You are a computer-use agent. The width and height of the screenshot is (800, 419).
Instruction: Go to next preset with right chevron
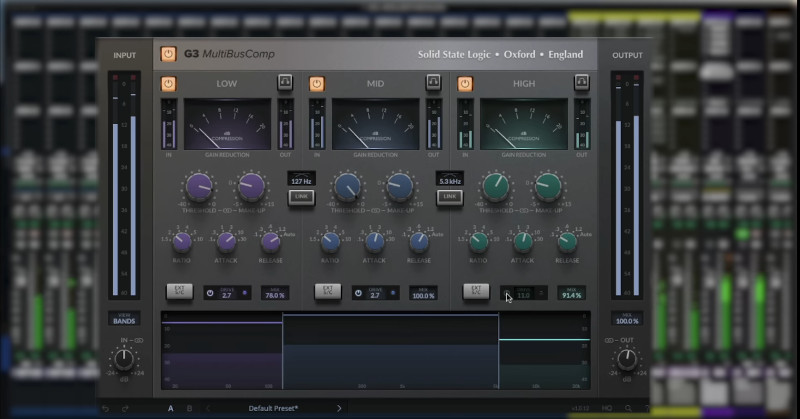pyautogui.click(x=339, y=408)
